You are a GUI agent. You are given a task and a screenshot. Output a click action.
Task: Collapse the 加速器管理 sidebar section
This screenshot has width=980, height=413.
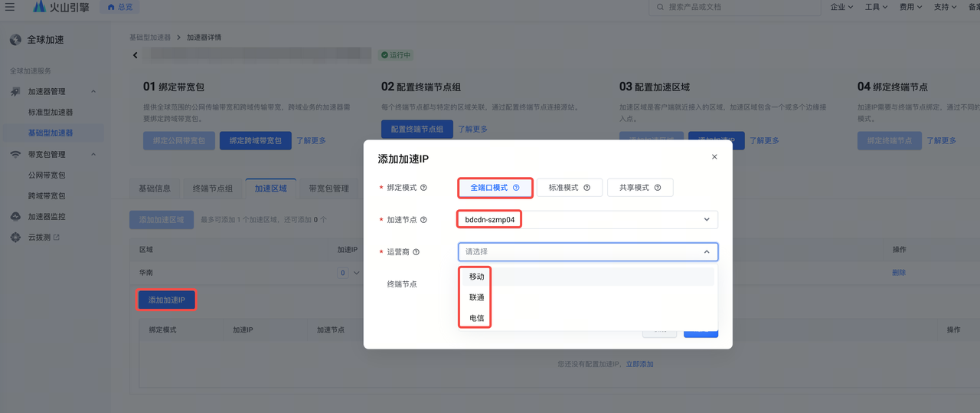93,92
